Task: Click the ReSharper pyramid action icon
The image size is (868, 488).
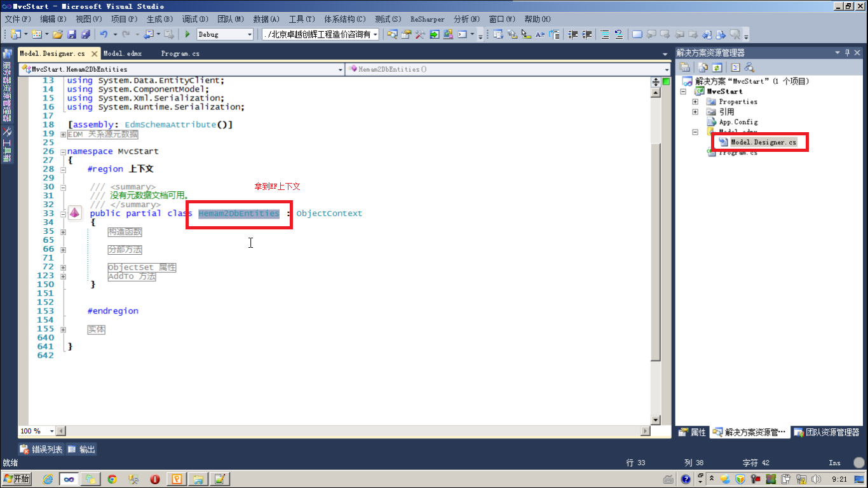Action: 74,213
